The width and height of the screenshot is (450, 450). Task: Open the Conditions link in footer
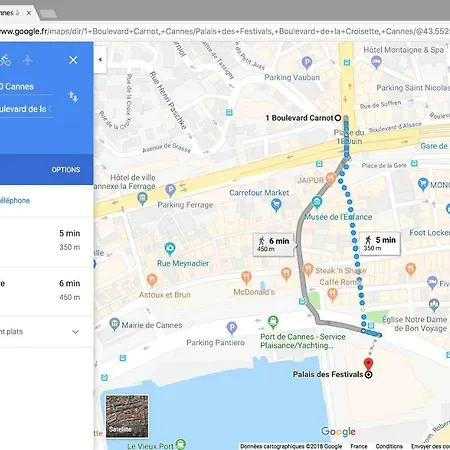click(389, 446)
